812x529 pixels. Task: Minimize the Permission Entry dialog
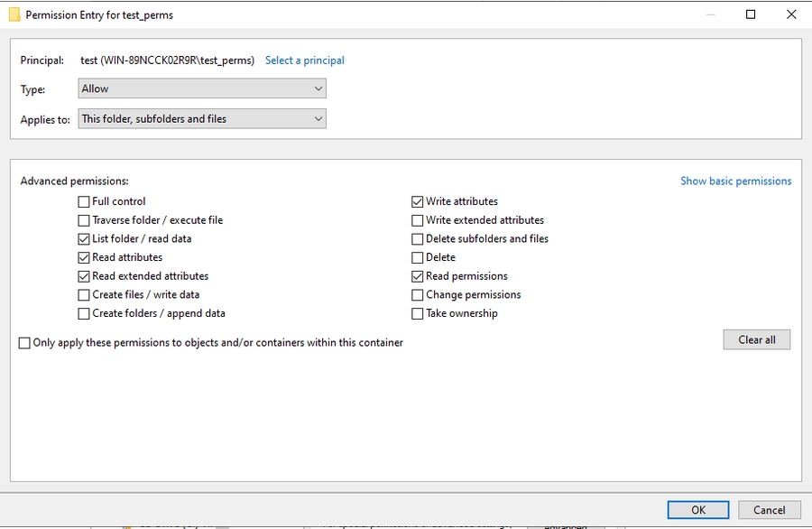click(x=709, y=14)
